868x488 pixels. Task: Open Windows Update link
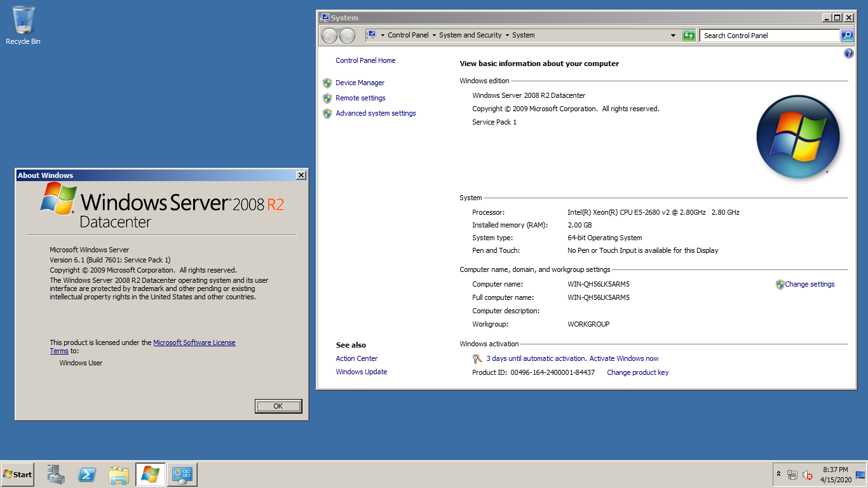coord(361,372)
